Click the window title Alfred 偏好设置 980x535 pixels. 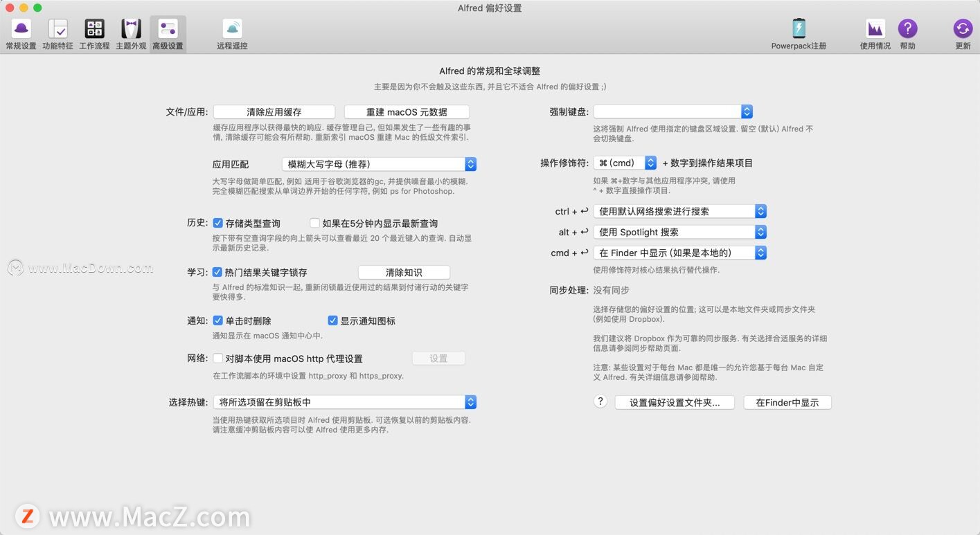tap(490, 8)
